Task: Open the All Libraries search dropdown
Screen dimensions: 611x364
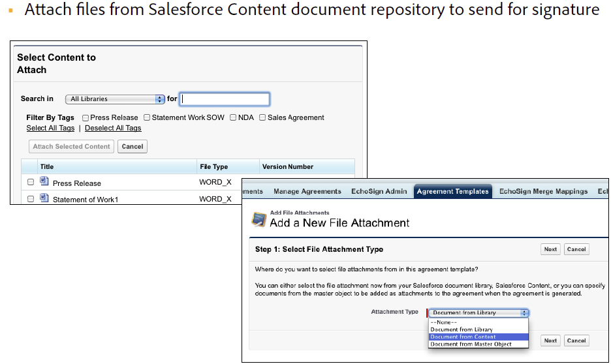Action: (115, 99)
